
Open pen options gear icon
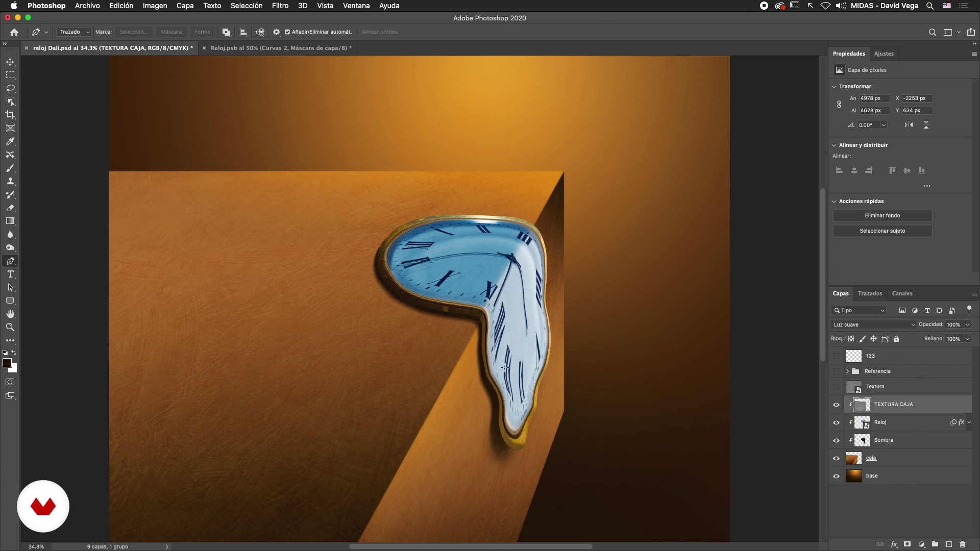click(x=276, y=32)
